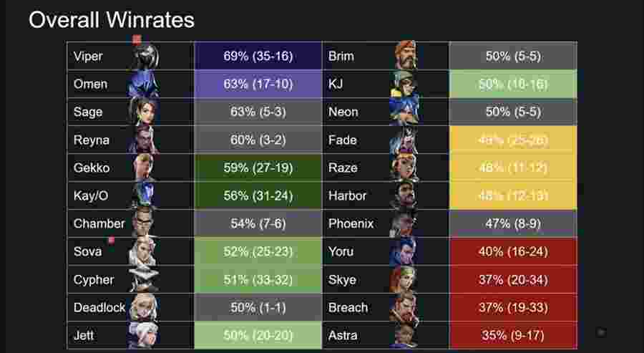
Task: Select the Yoru agent icon
Action: pos(404,251)
